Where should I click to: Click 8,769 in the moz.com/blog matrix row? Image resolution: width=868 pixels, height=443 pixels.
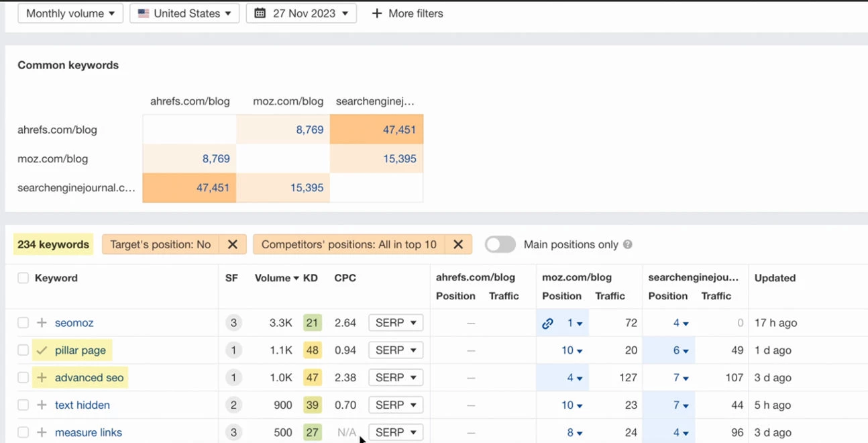[x=216, y=159]
